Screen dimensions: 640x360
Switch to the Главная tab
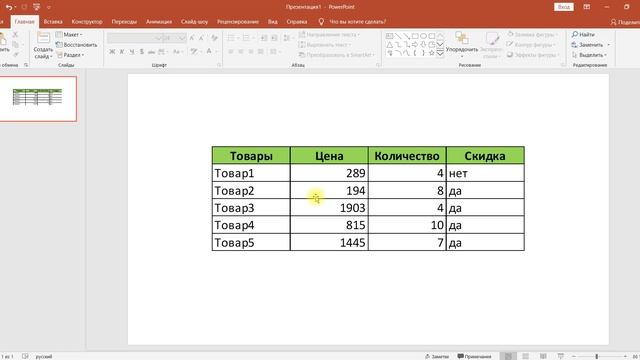[24, 22]
